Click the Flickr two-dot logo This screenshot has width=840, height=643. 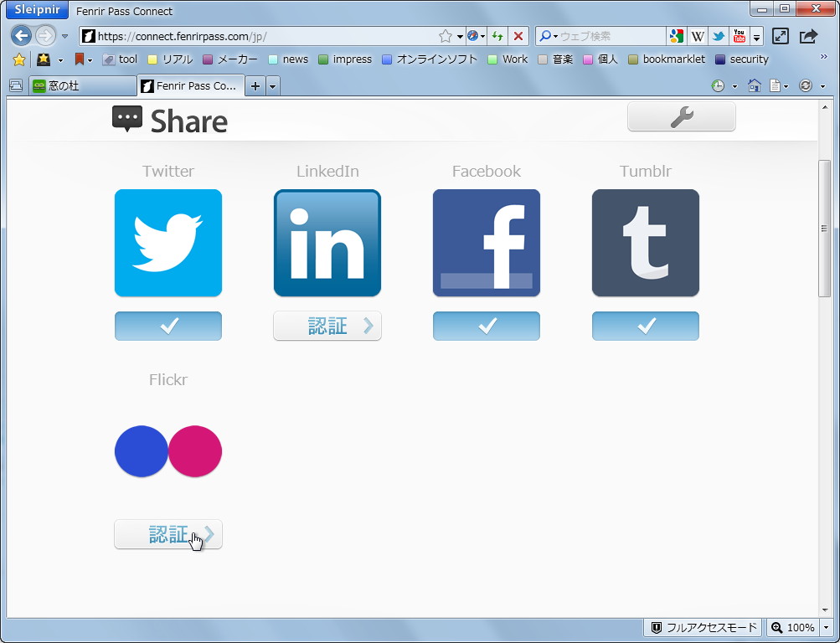pos(168,451)
